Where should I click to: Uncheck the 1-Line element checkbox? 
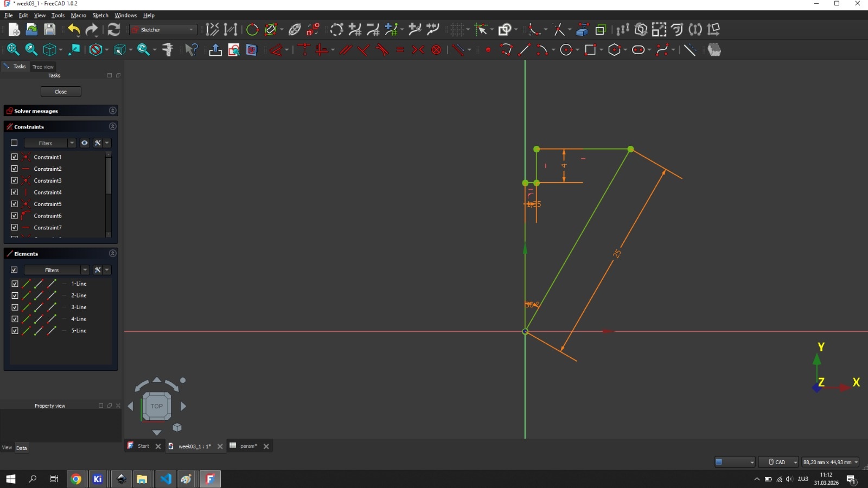coord(15,284)
